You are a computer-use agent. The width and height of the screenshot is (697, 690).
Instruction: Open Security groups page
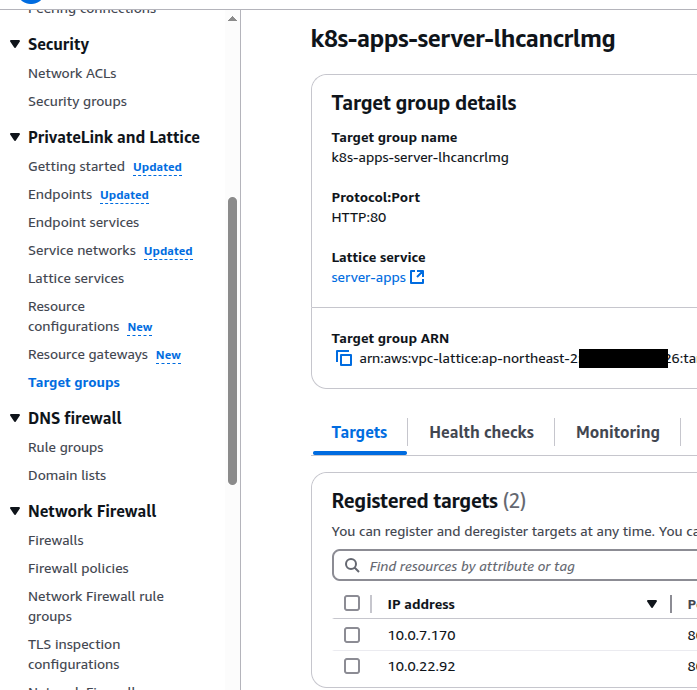click(77, 101)
